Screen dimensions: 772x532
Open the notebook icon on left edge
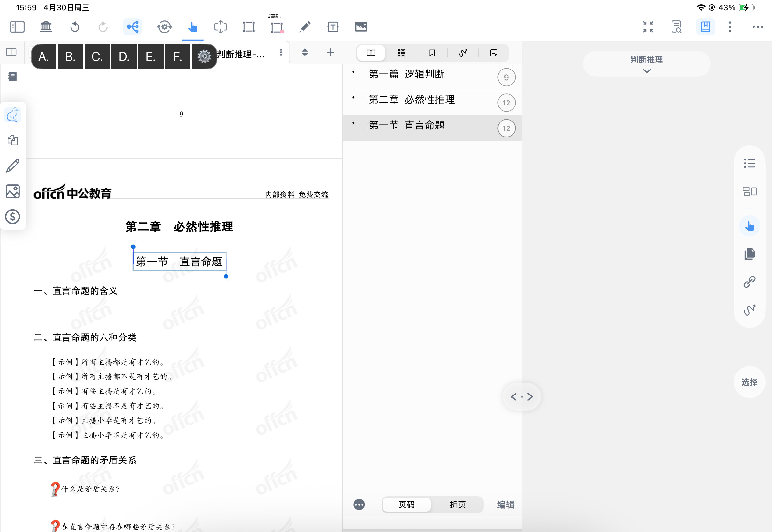(x=13, y=77)
